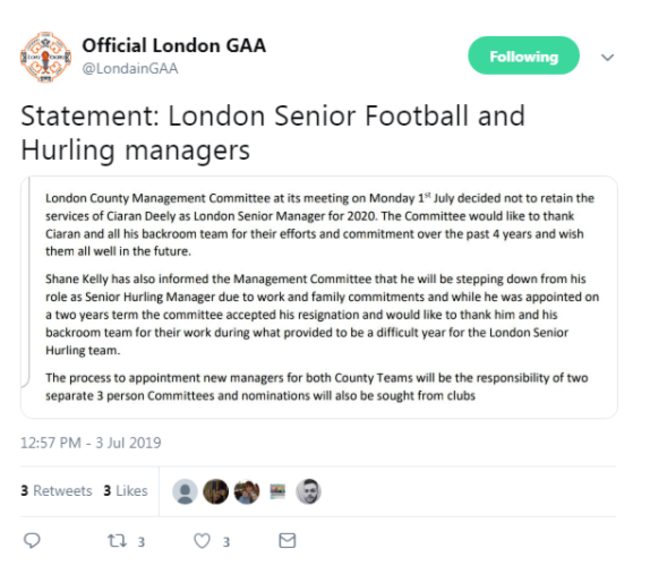
Task: Show the list of 3 Retweets
Action: pos(56,491)
